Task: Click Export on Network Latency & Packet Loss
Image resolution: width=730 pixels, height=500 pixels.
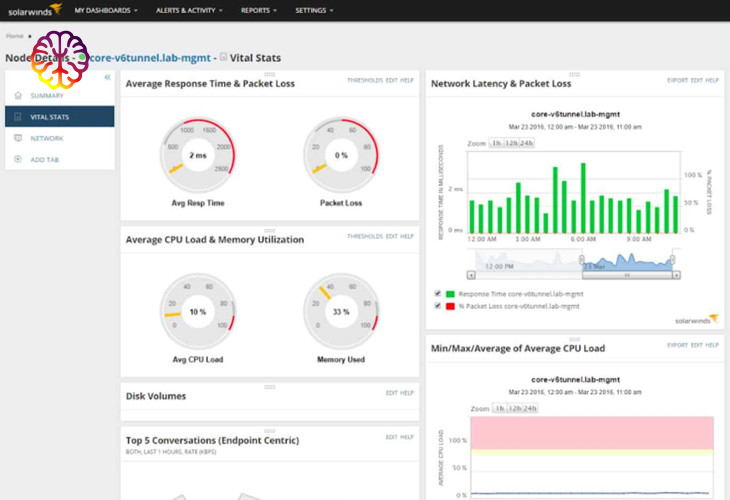Action: coord(677,81)
